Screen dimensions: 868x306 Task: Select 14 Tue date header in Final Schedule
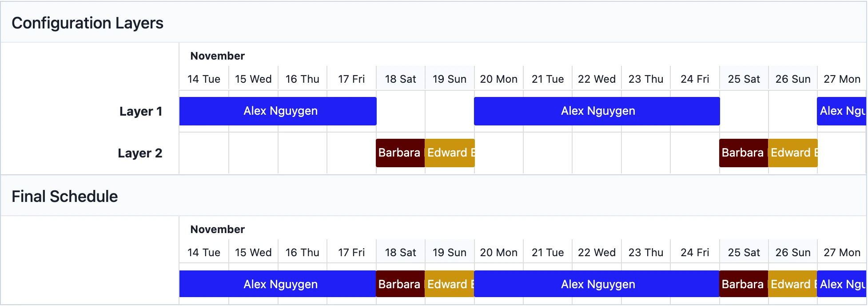coord(204,253)
